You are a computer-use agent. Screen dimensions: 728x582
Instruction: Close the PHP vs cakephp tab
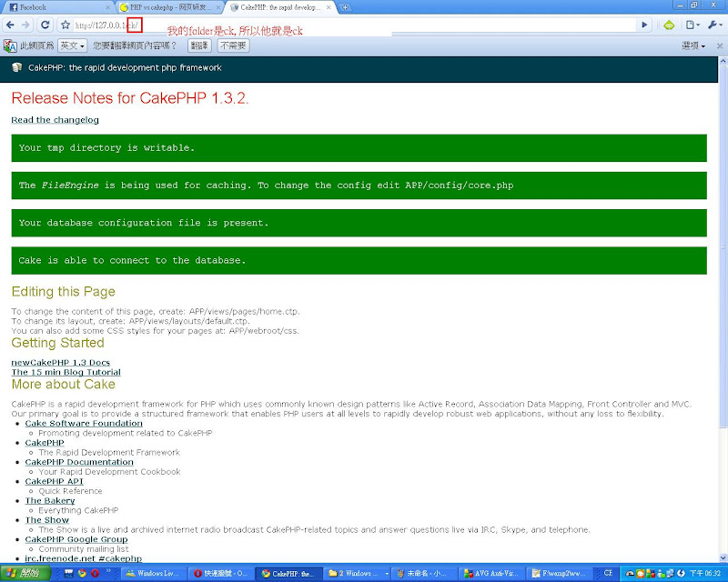coord(218,7)
